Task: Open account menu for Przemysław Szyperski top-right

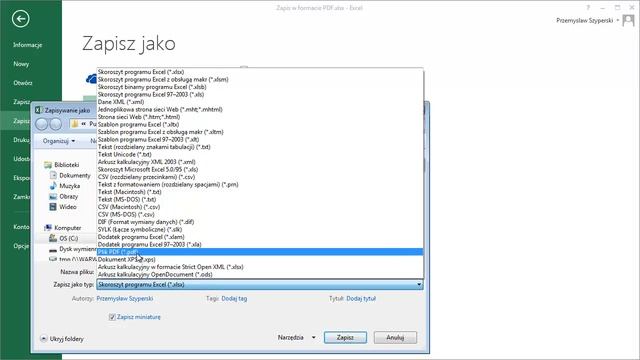Action: 587,20
